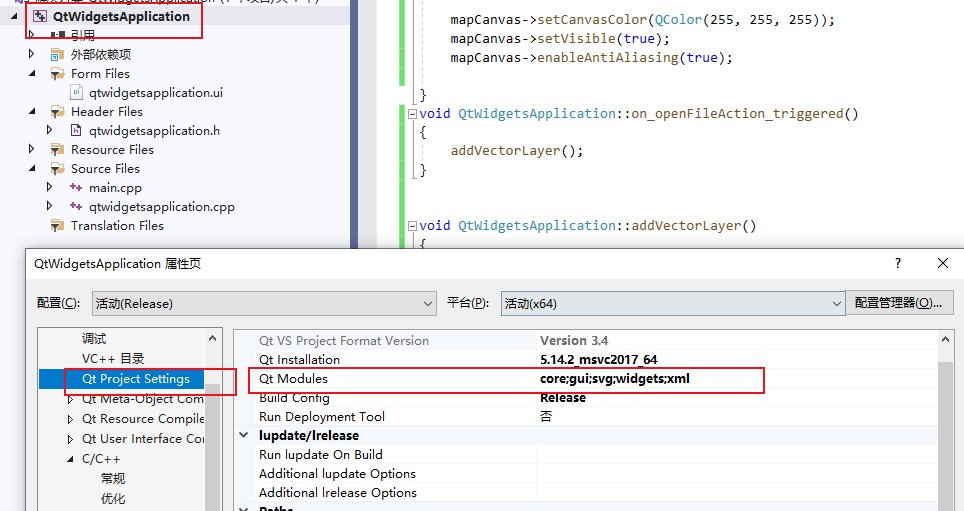Close the QtWidgetsApplication 属性页 dialog

[942, 263]
